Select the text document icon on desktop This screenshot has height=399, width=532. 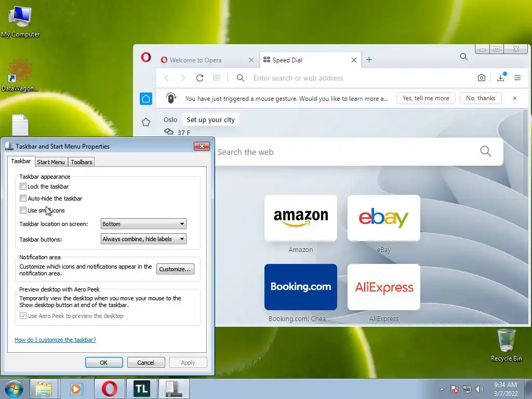pyautogui.click(x=20, y=125)
